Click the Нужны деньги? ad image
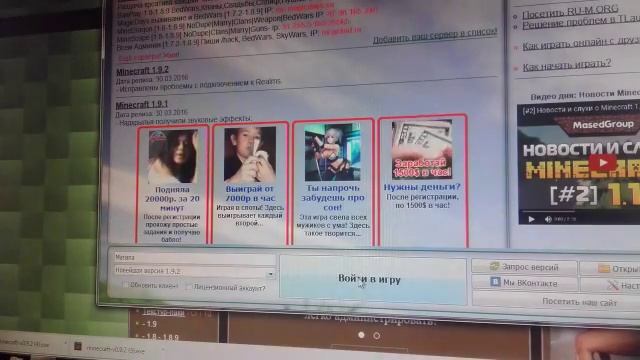Viewport: 640px width, 360px height. (x=422, y=150)
